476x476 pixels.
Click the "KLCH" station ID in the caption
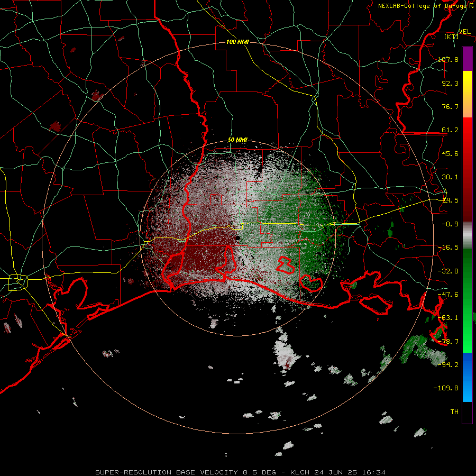300,472
